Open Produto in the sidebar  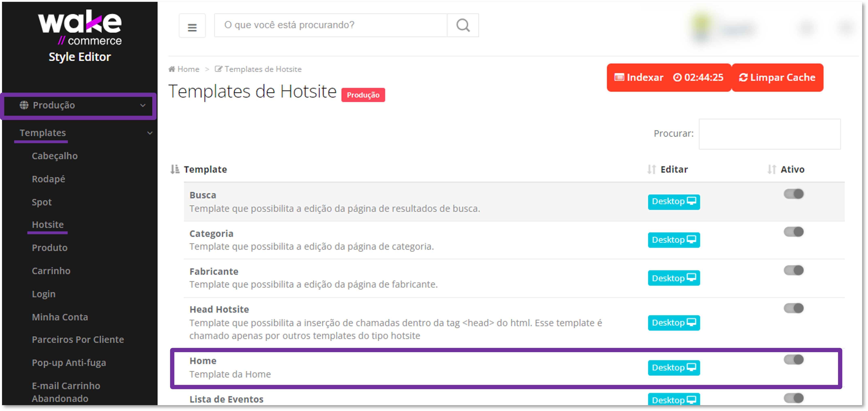50,248
